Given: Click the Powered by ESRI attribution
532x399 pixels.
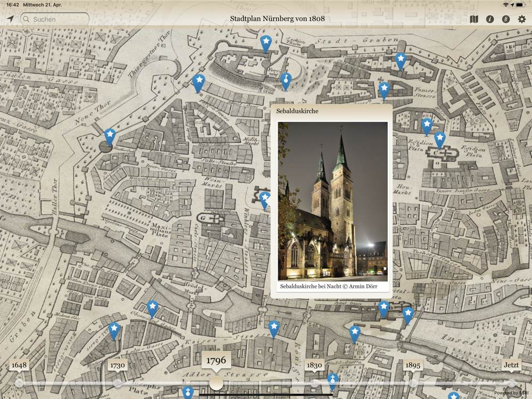Looking at the screenshot, I should pyautogui.click(x=511, y=393).
